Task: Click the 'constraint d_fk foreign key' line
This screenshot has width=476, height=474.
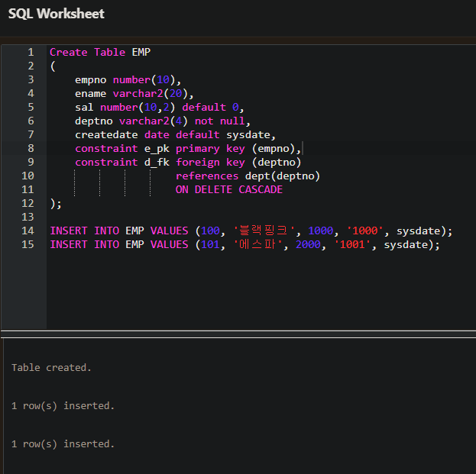Action: point(188,163)
